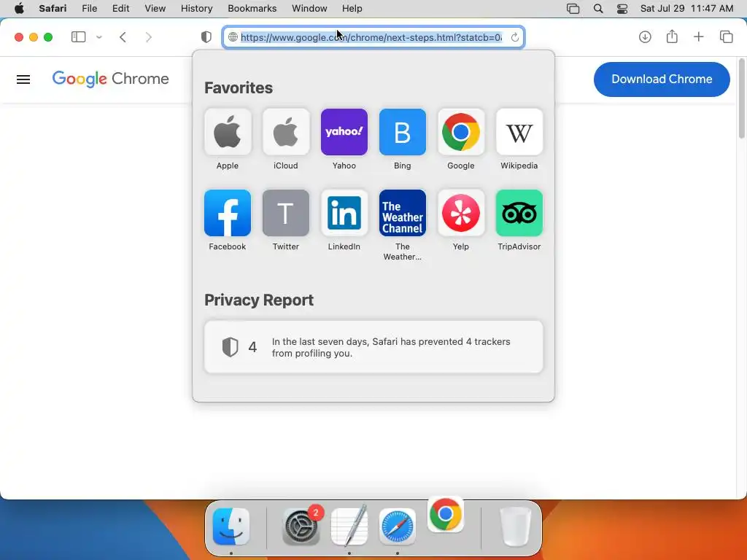Open the iCloud favorite tile

[x=286, y=132]
